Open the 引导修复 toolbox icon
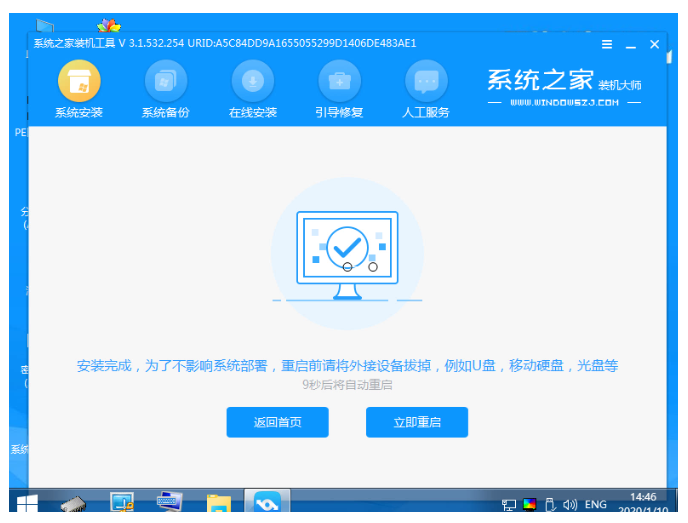Image resolution: width=688 pixels, height=523 pixels. point(339,82)
